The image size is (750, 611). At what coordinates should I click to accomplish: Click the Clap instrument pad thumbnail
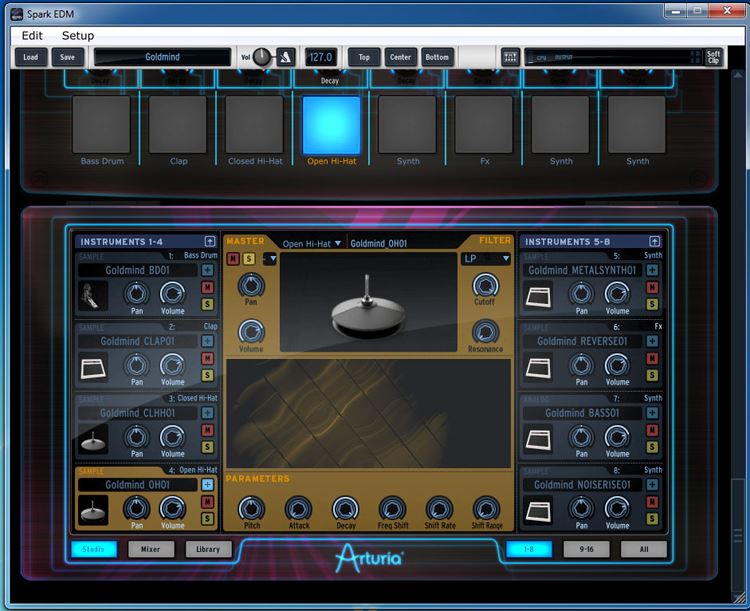93,367
